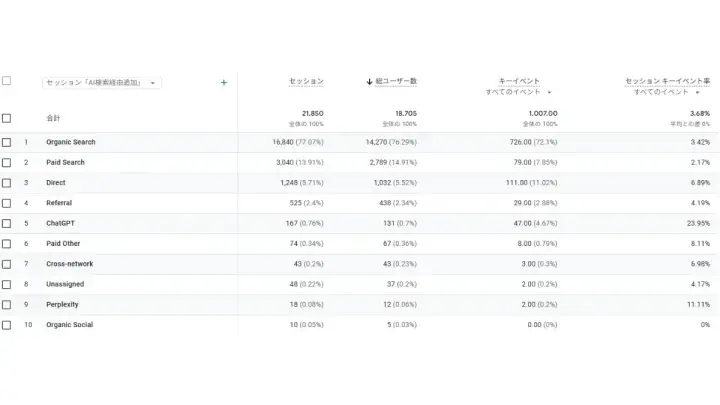The width and height of the screenshot is (720, 405).
Task: Check the Organic Search row checkbox
Action: pos(7,142)
